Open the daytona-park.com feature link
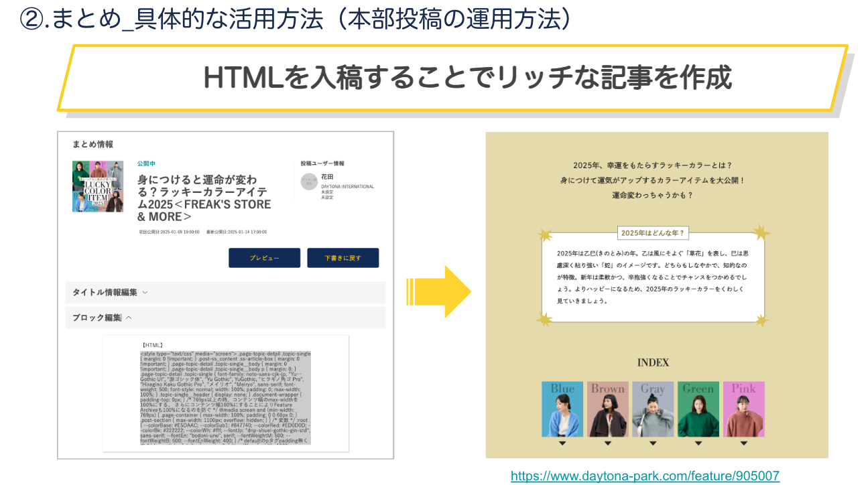Screen dimensions: 868x485 pyautogui.click(x=644, y=476)
